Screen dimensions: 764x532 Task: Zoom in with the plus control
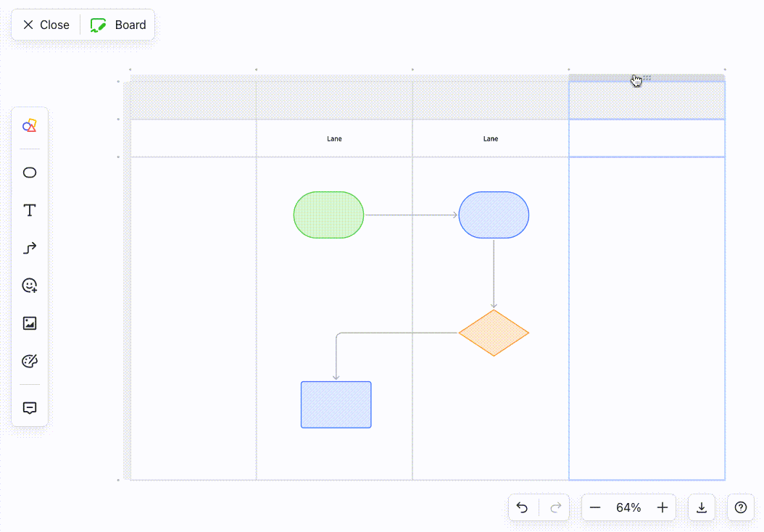tap(662, 507)
